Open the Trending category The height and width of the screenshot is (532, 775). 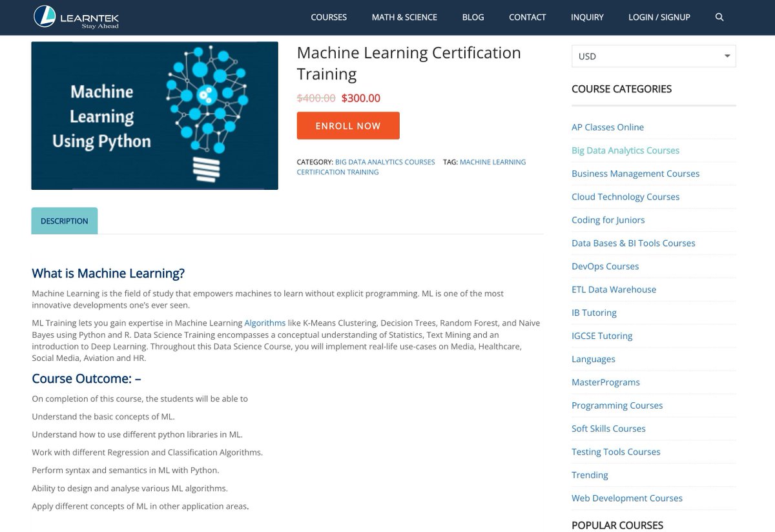pos(590,476)
